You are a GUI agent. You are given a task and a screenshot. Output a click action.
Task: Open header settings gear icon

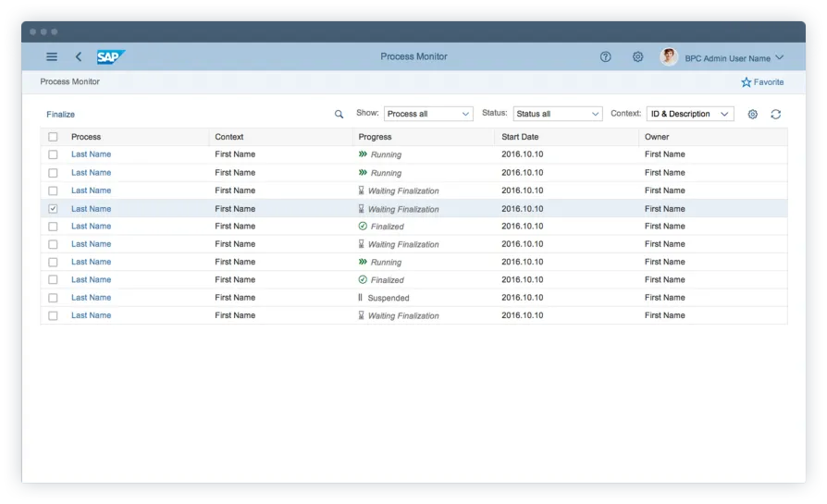coord(637,57)
